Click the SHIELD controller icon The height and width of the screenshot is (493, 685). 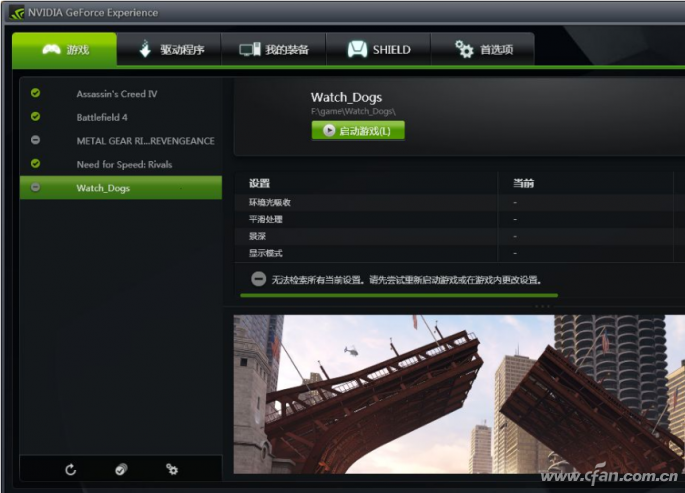point(357,49)
